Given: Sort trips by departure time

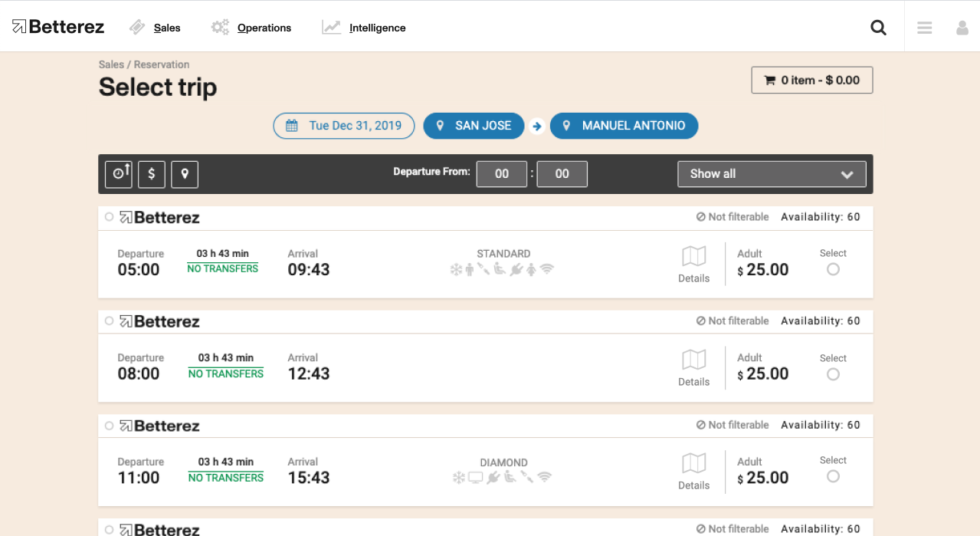Looking at the screenshot, I should point(118,174).
